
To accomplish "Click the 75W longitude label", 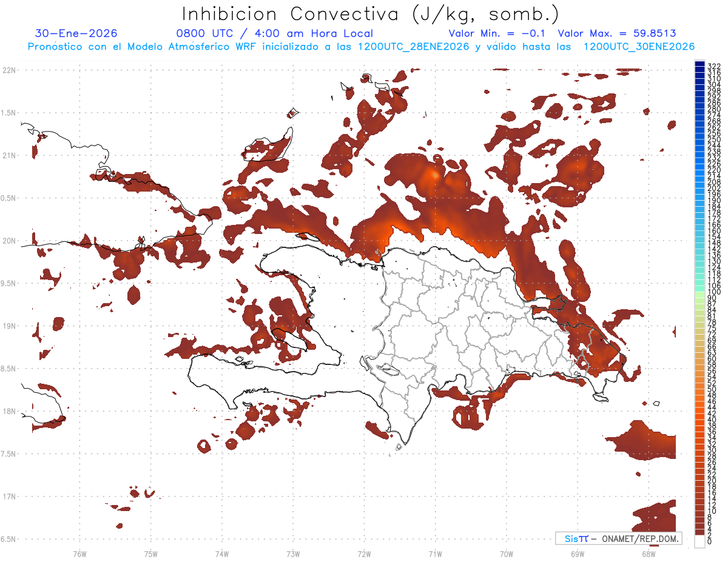I will (x=151, y=553).
